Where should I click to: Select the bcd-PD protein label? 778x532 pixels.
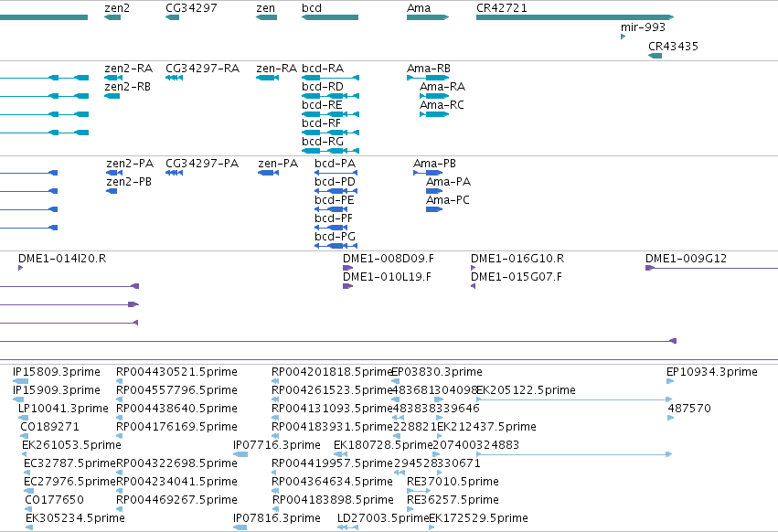(x=335, y=182)
